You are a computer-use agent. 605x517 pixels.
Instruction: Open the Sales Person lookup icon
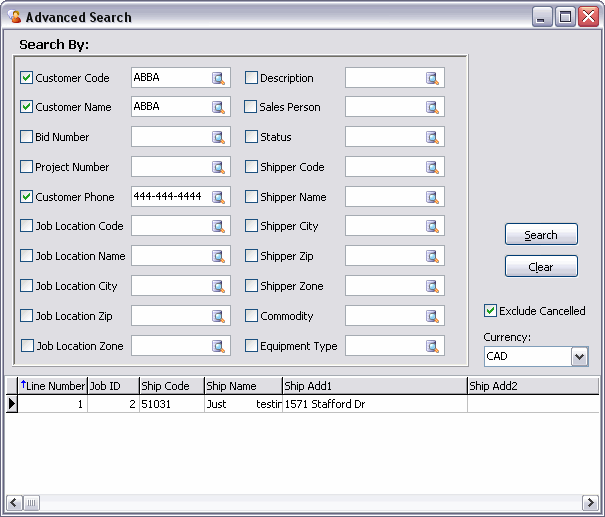tap(432, 107)
